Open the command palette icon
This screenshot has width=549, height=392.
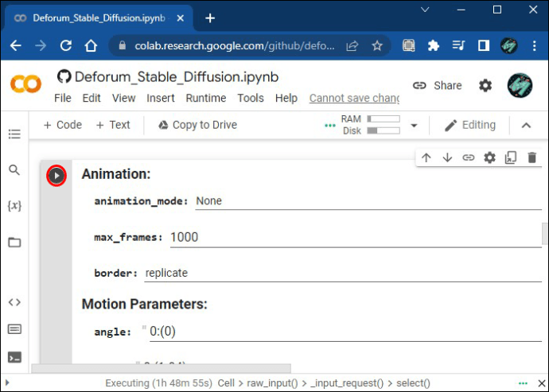coord(14,329)
